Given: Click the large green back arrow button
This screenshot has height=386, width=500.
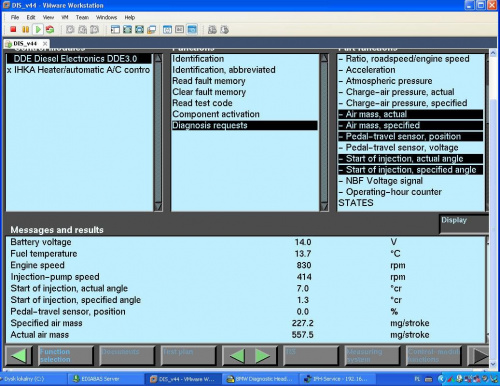Looking at the screenshot, I should click(x=19, y=356).
